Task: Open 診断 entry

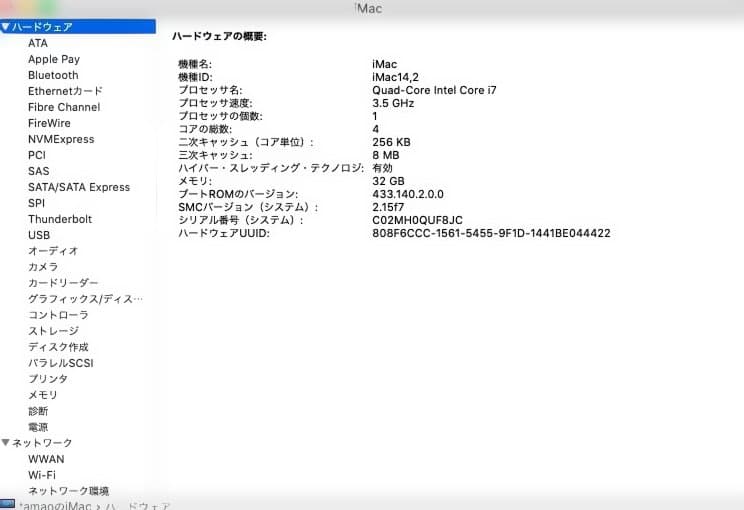Action: tap(38, 411)
